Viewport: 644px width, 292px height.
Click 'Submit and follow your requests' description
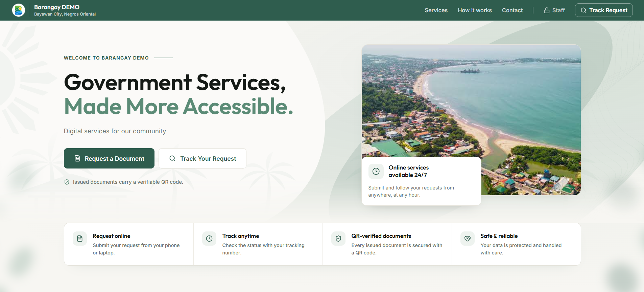411,191
